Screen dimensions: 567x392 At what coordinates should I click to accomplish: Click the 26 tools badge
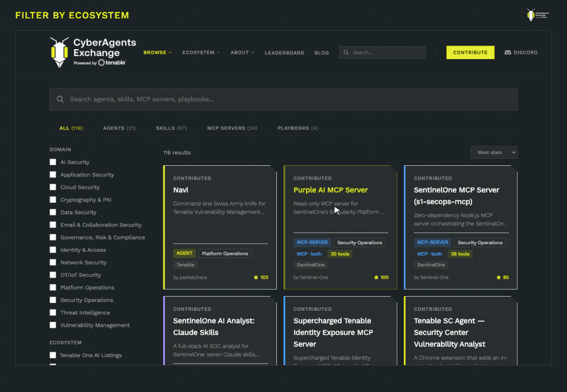click(460, 254)
